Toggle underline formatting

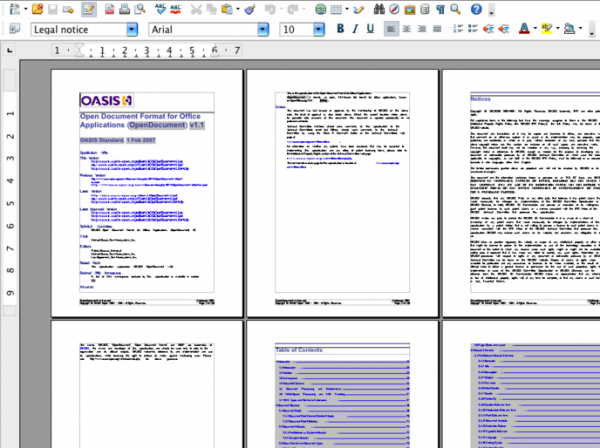(x=370, y=29)
